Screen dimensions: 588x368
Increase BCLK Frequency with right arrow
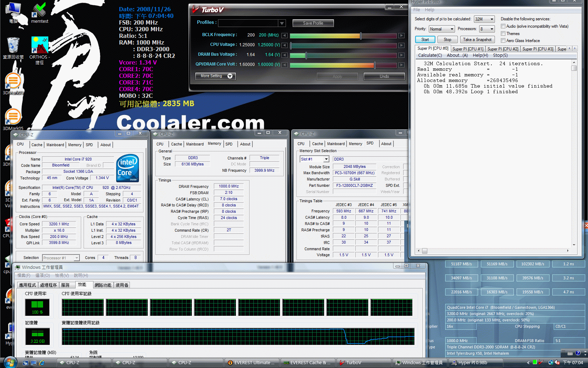(401, 35)
